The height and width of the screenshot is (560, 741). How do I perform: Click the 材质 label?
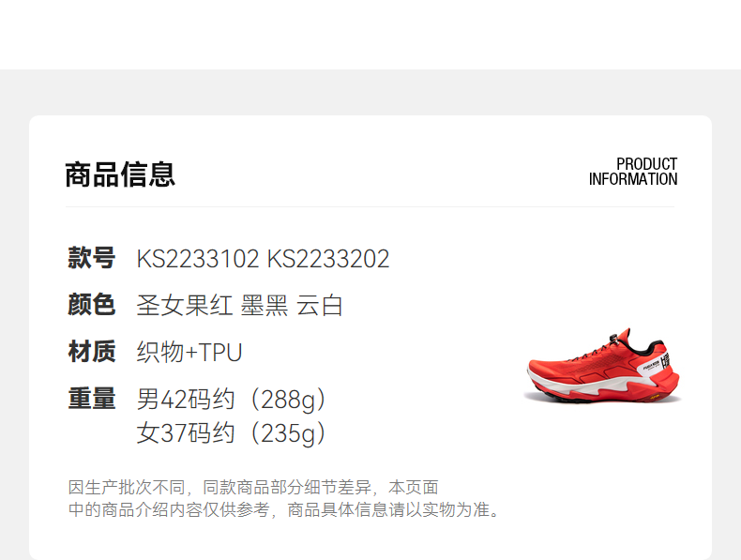pyautogui.click(x=92, y=352)
